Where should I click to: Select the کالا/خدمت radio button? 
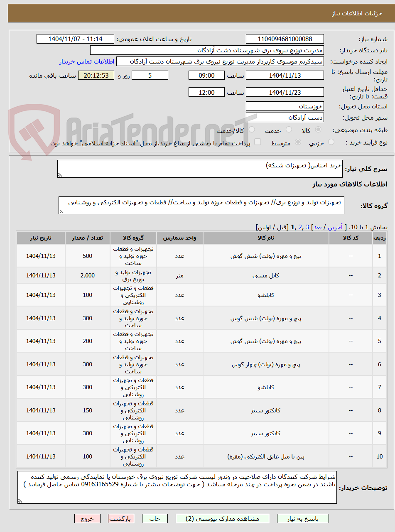[252, 130]
